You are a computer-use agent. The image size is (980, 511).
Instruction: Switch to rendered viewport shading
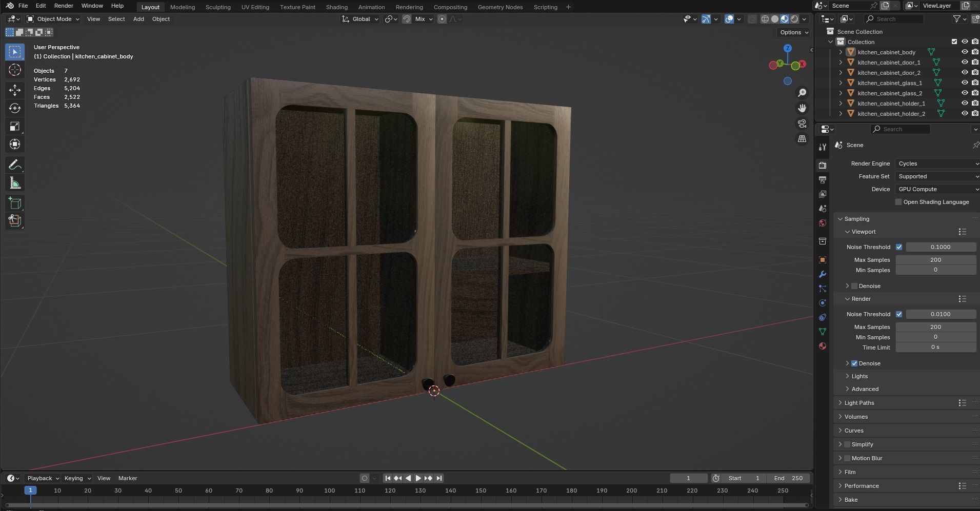[x=794, y=19]
